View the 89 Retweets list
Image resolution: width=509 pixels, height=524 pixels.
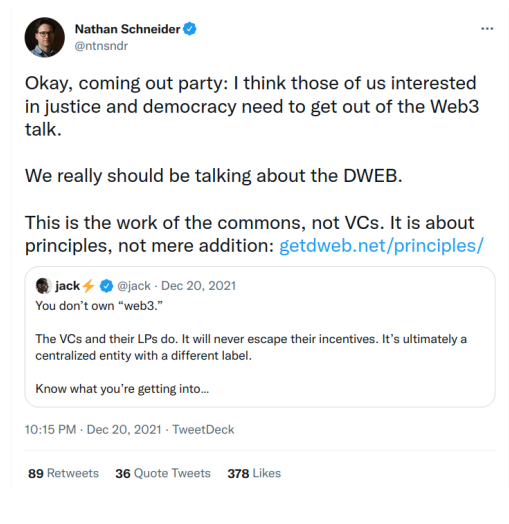[x=63, y=473]
